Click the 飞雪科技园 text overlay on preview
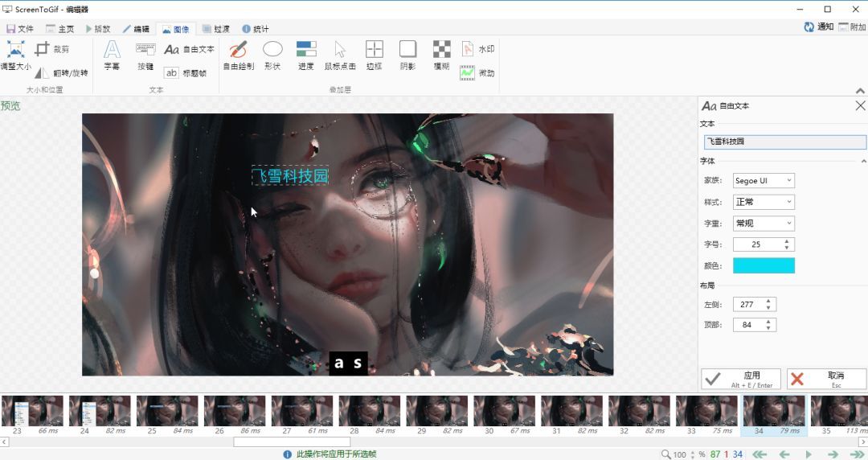Viewport: 868px width, 460px height. tap(290, 175)
